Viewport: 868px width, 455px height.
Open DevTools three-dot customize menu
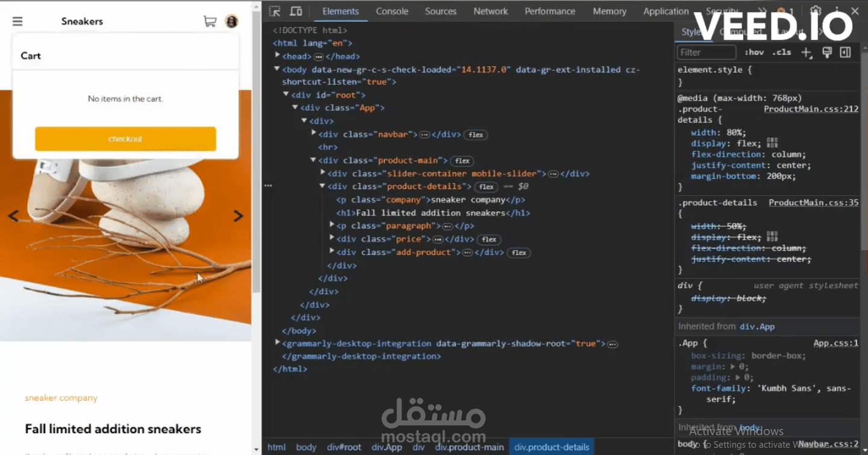(x=835, y=11)
